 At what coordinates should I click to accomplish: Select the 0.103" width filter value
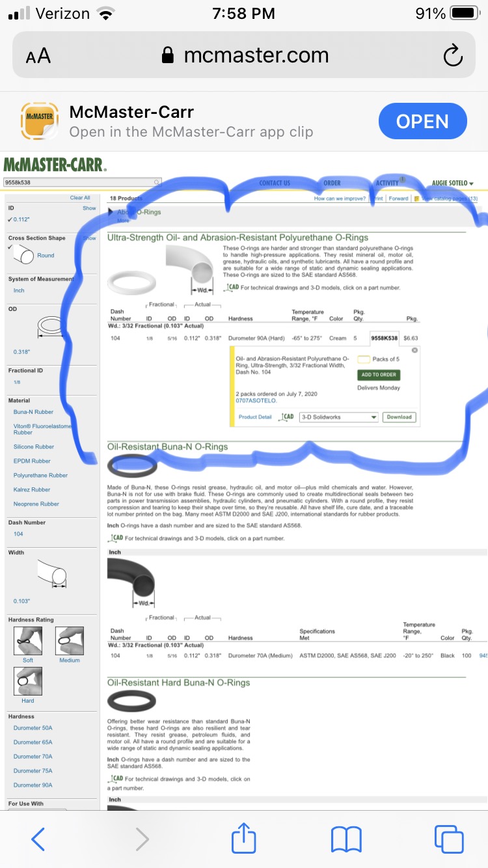pos(21,601)
